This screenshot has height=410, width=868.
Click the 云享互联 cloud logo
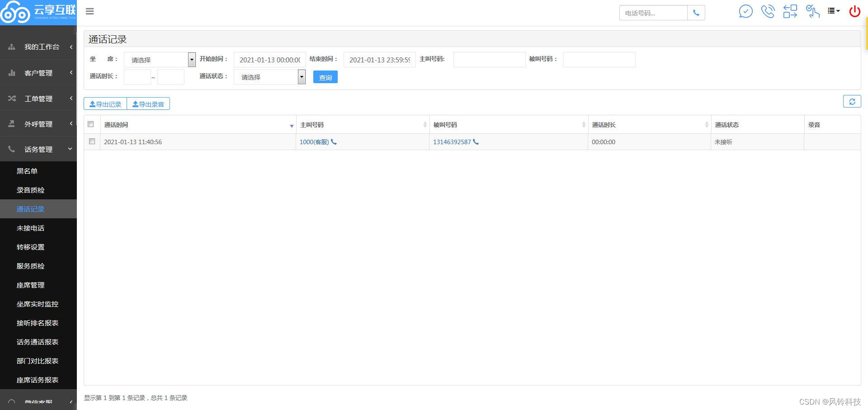[38, 12]
